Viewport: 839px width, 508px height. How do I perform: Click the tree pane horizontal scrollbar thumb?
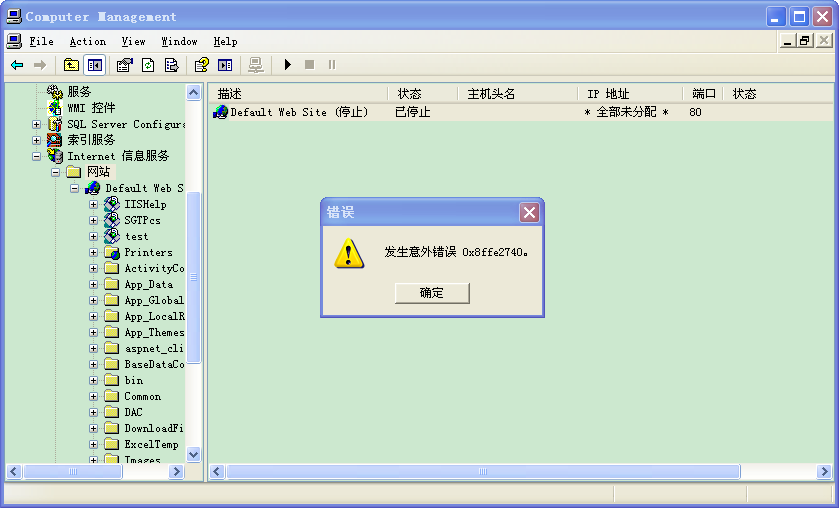click(73, 472)
